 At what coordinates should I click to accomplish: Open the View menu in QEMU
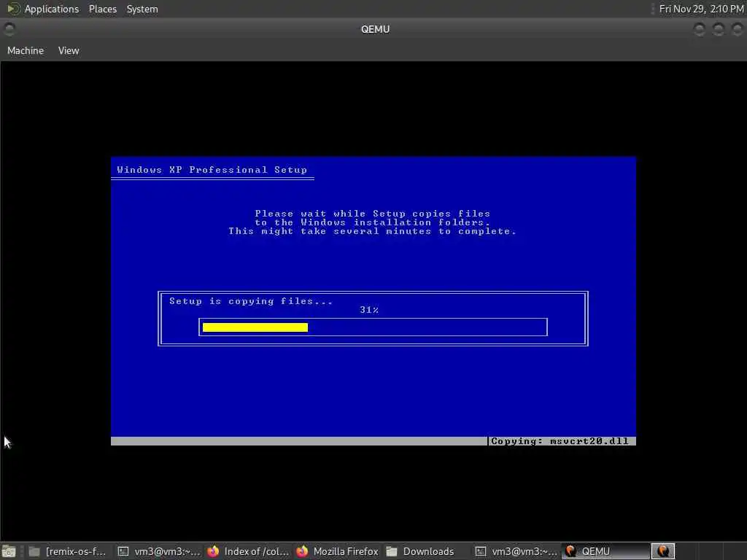[69, 50]
